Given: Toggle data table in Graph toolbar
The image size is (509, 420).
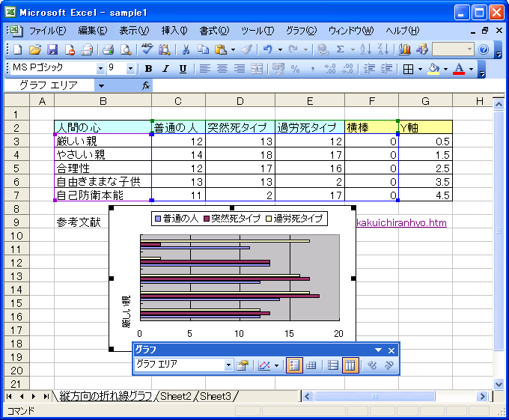Looking at the screenshot, I should (311, 365).
